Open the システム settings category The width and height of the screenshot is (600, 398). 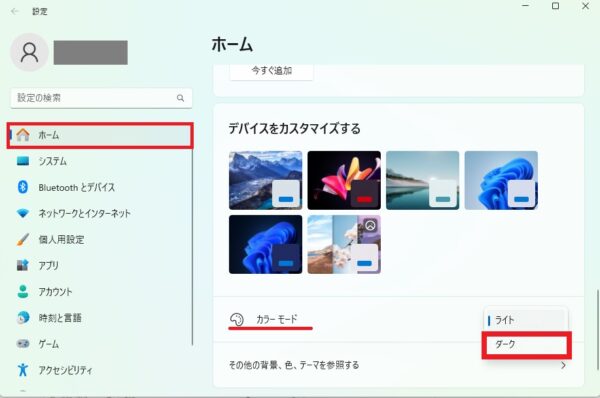(x=99, y=161)
